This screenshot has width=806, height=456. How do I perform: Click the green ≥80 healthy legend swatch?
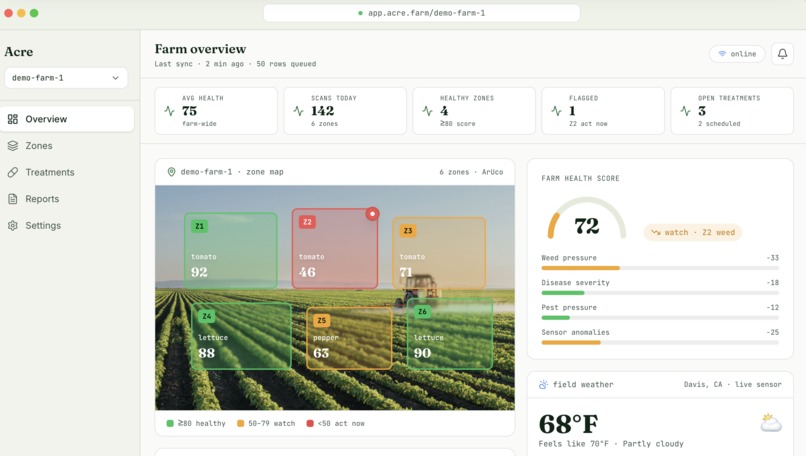tap(170, 424)
